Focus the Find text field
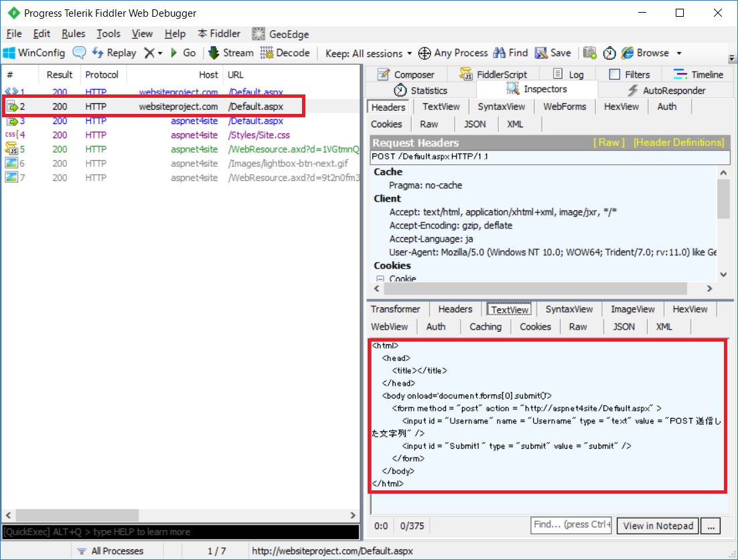The width and height of the screenshot is (738, 560). click(571, 524)
